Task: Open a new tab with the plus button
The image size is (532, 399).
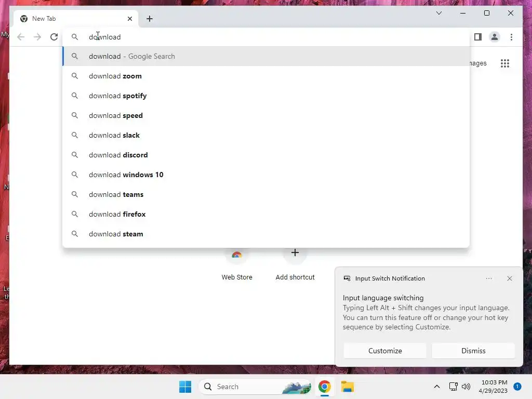Action: 149,19
